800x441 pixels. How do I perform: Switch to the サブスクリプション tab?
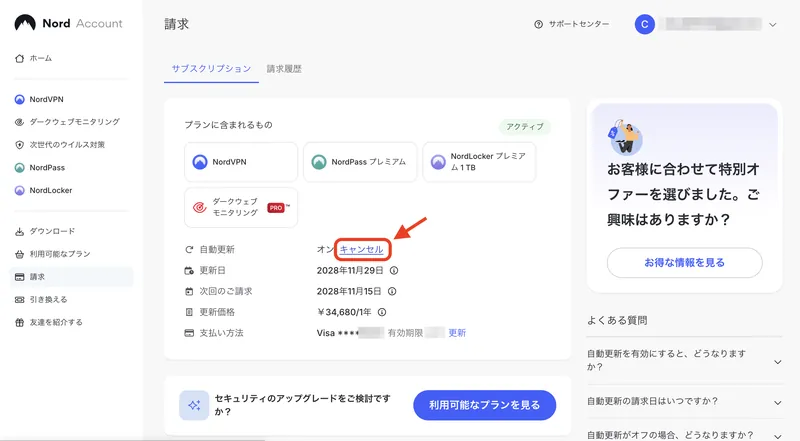click(x=211, y=69)
